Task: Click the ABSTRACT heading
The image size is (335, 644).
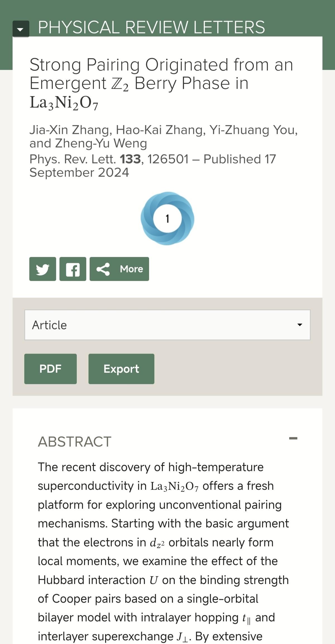Action: (75, 442)
